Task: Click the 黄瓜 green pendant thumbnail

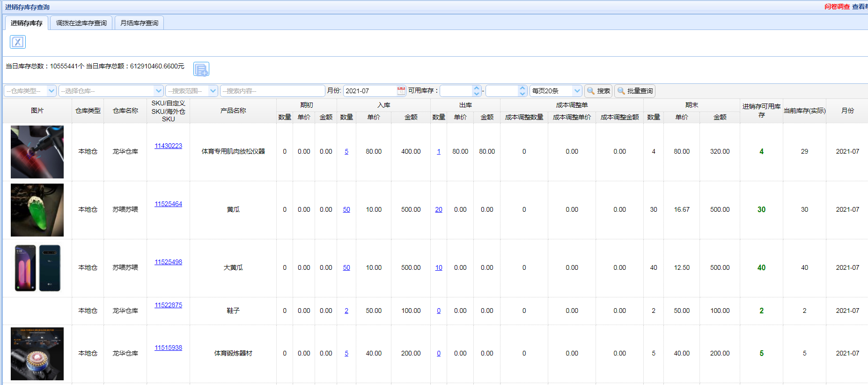Action: tap(37, 210)
